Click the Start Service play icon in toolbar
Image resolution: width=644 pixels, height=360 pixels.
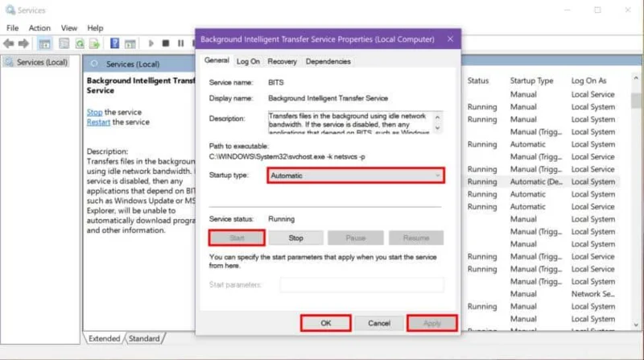pos(151,43)
